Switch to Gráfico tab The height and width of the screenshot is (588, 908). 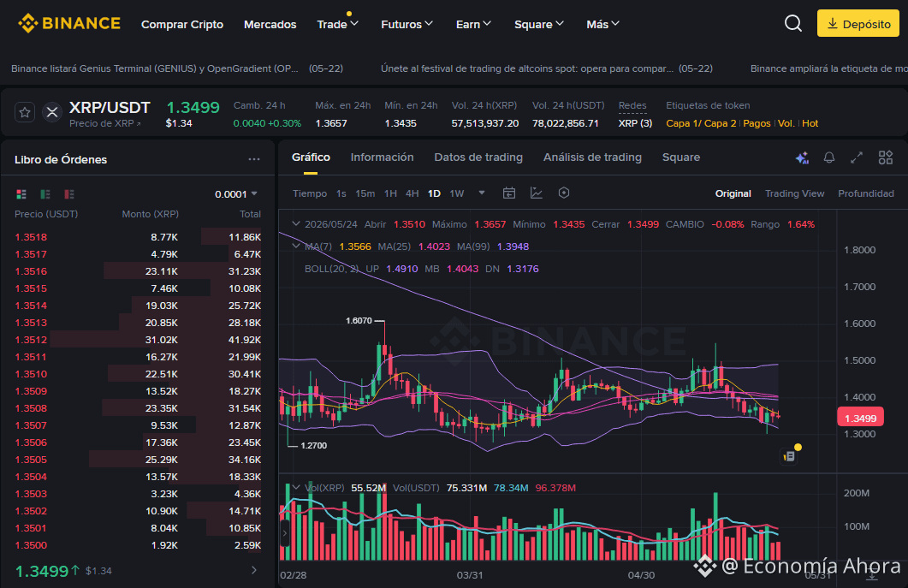click(311, 157)
